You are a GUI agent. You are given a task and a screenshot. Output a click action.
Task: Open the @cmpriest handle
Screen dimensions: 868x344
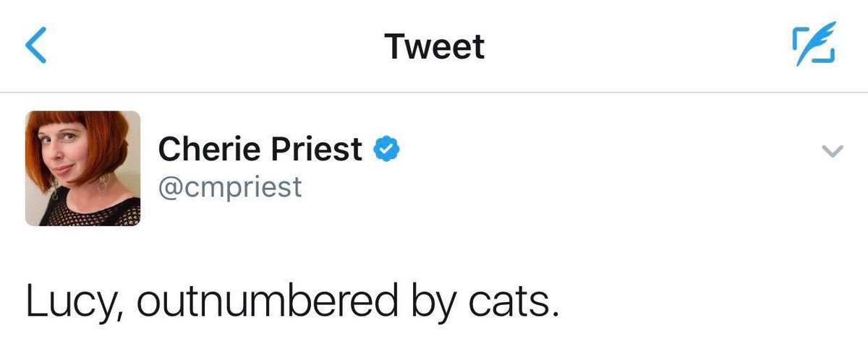230,187
